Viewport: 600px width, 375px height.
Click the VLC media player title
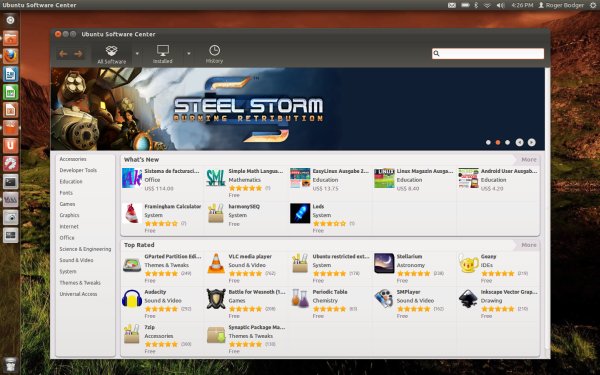[250, 256]
